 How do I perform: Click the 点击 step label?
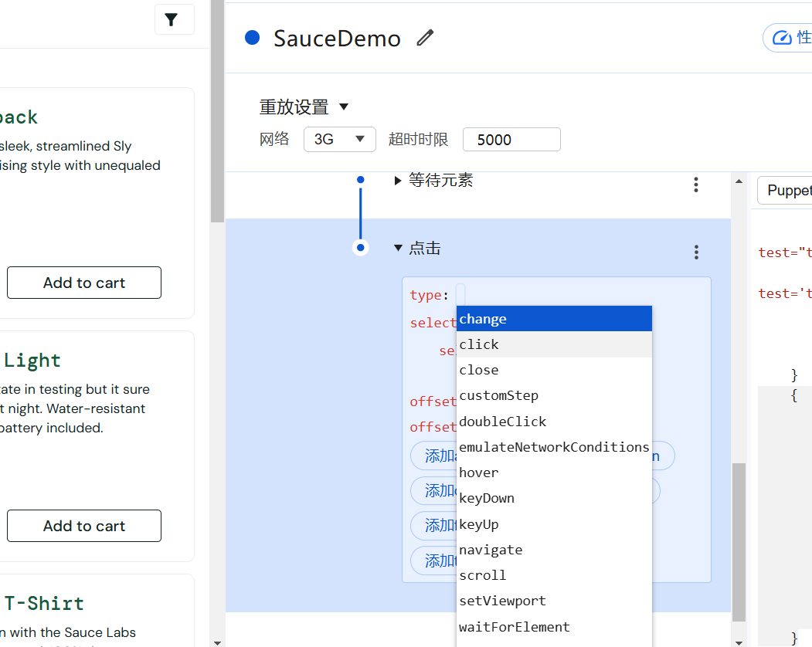pos(425,248)
